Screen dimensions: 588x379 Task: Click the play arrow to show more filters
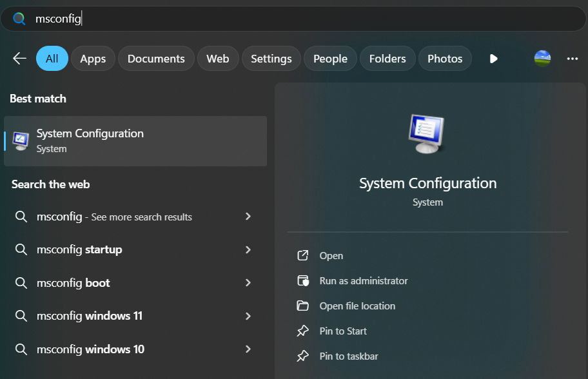493,59
